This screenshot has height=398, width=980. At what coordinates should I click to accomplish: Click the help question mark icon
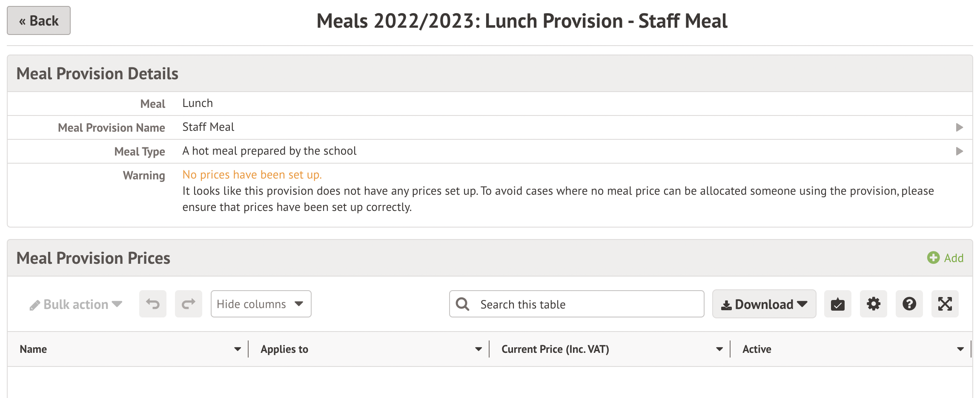click(x=909, y=304)
